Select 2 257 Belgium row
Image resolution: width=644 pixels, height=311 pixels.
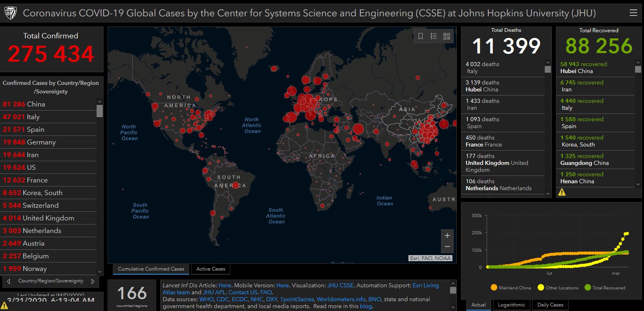pos(48,256)
